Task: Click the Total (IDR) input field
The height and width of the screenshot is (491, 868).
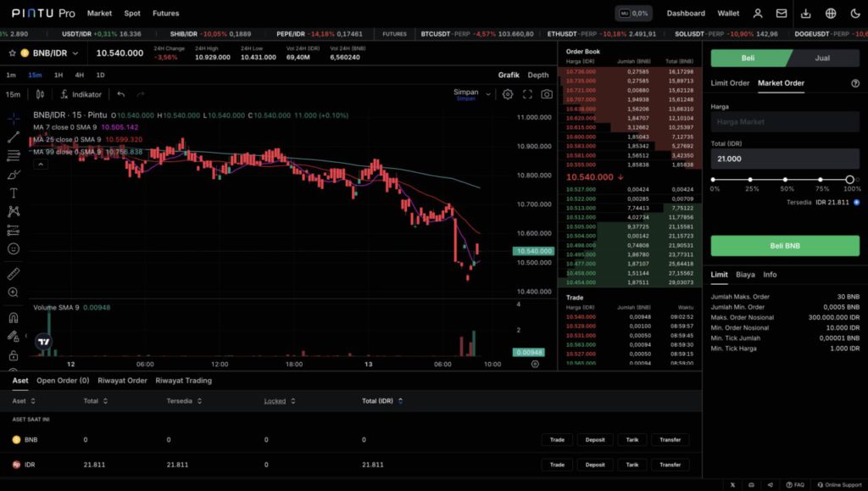Action: [785, 159]
